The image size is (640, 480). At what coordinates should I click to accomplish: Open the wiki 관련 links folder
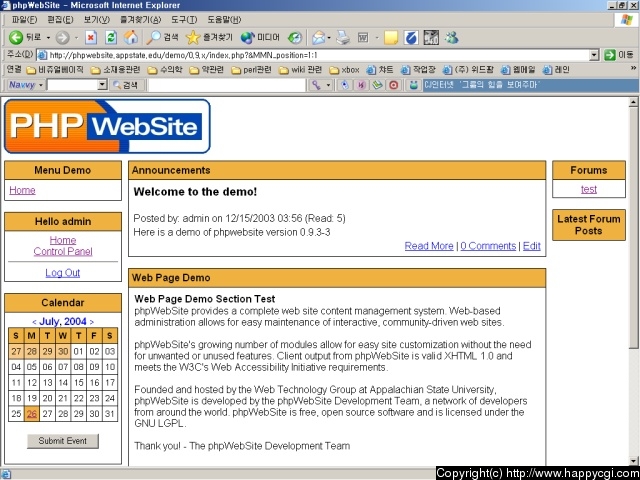(301, 70)
